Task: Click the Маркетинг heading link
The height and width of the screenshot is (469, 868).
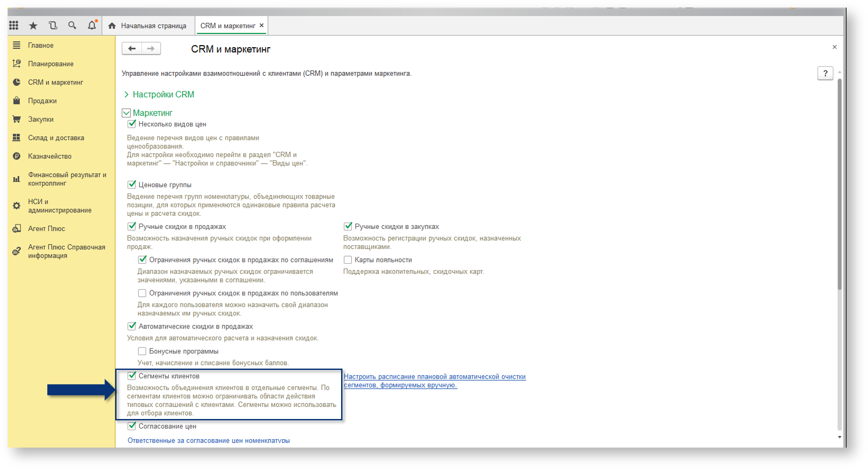Action: pos(153,113)
